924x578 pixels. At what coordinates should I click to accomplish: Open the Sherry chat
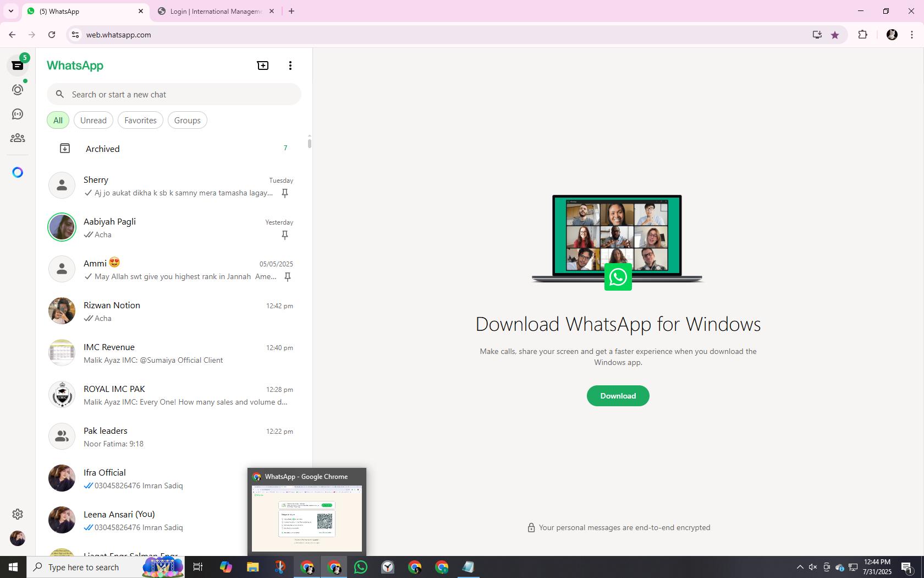tap(174, 186)
